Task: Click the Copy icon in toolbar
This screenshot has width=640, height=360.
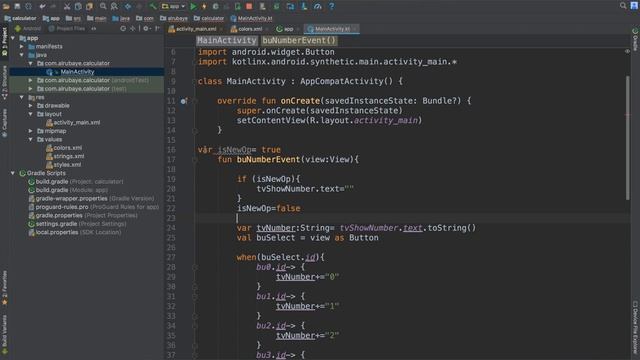Action: pyautogui.click(x=78, y=6)
